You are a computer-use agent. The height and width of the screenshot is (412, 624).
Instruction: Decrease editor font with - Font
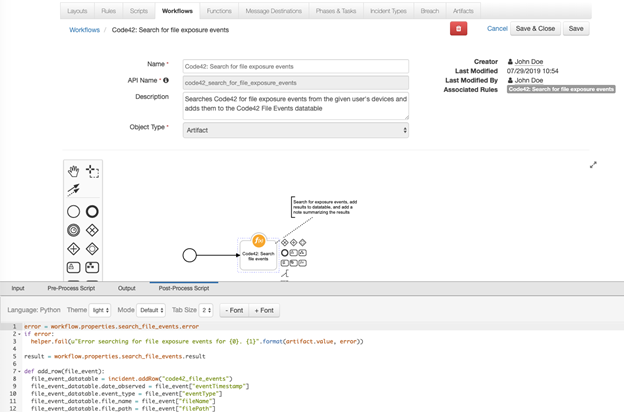pyautogui.click(x=234, y=310)
